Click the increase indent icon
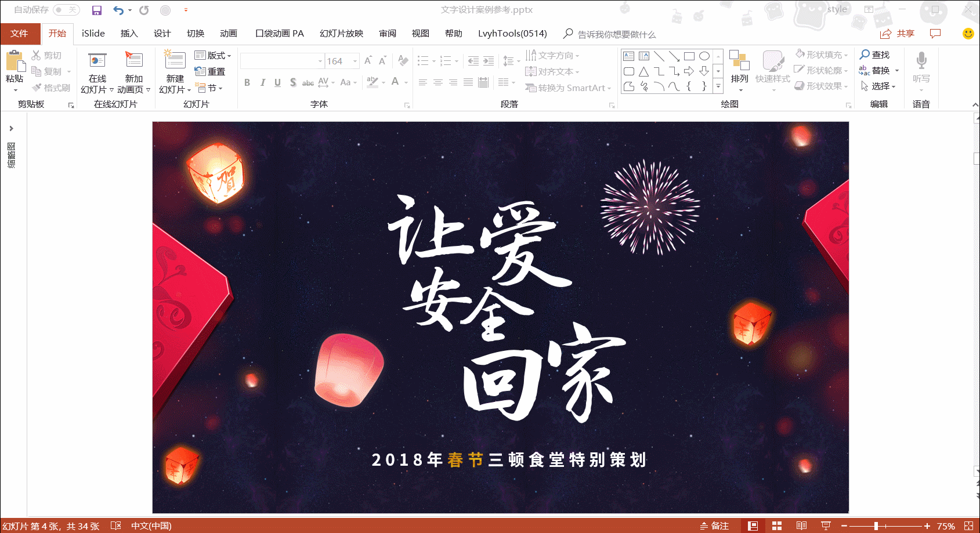Screen dimensions: 980x533 (x=489, y=60)
